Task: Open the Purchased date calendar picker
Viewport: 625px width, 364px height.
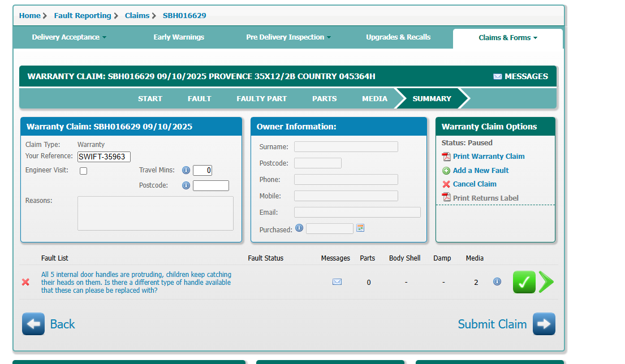Action: [x=360, y=228]
